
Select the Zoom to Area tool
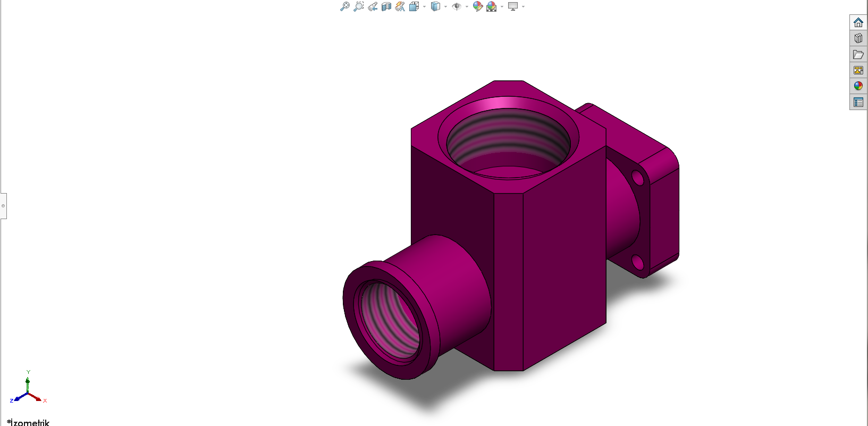coord(359,6)
